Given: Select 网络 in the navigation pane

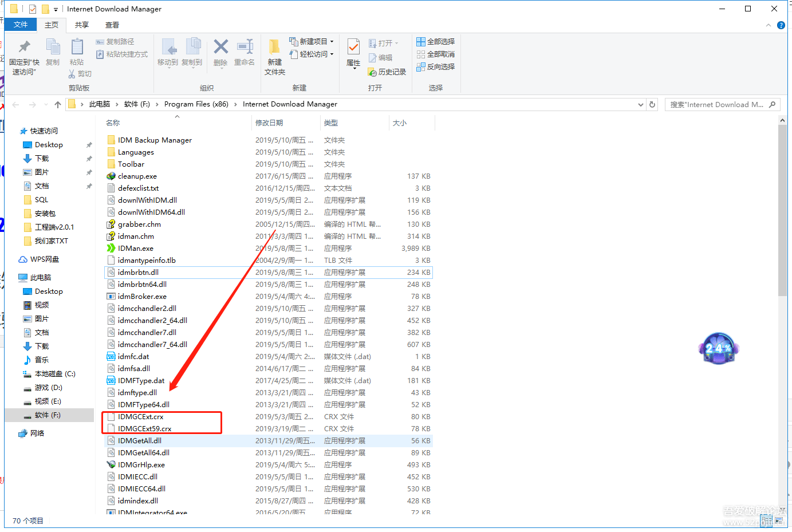Looking at the screenshot, I should coord(37,434).
